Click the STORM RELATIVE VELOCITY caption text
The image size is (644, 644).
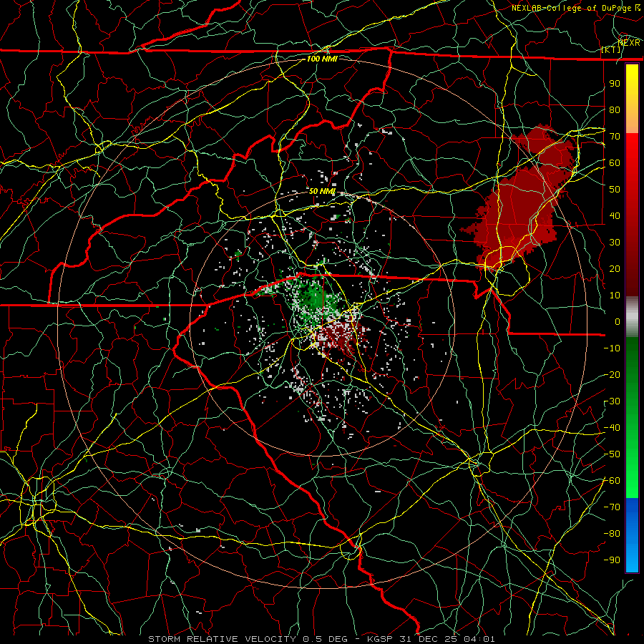point(224,639)
